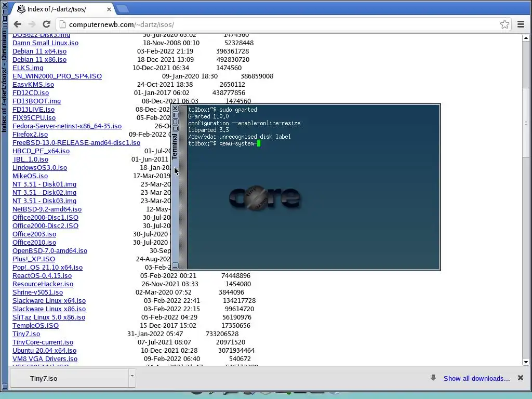Open the Chromium hamburger menu
Screen dimensions: 532x399
click(521, 24)
